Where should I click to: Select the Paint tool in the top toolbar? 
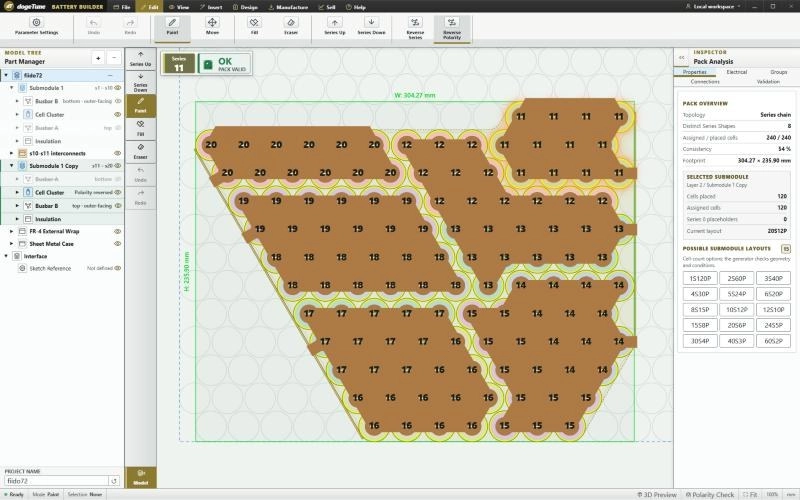tap(172, 27)
